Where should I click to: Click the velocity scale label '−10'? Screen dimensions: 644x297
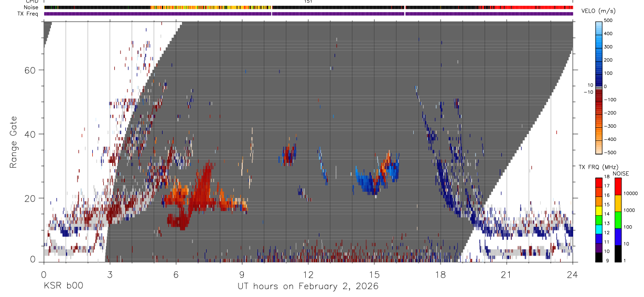pos(587,92)
